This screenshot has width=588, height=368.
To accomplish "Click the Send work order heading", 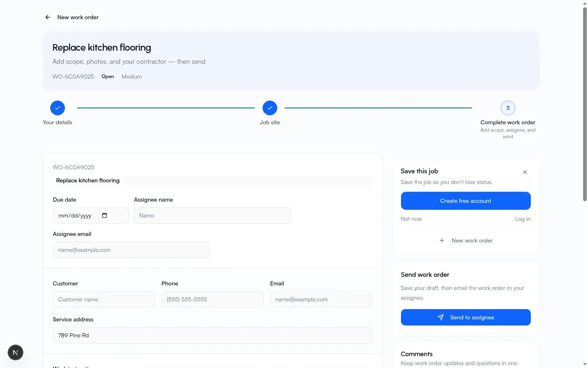I will [x=425, y=275].
